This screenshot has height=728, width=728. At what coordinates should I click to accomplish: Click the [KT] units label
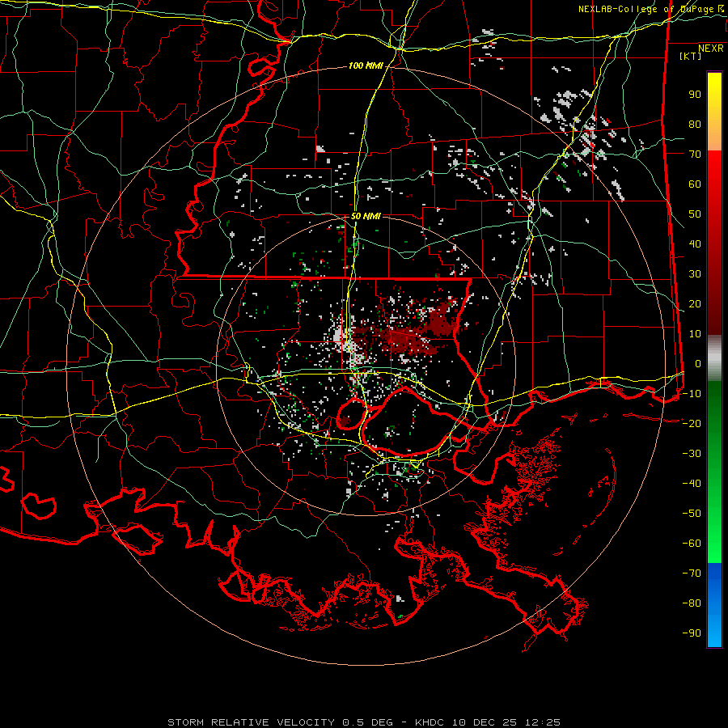click(690, 56)
